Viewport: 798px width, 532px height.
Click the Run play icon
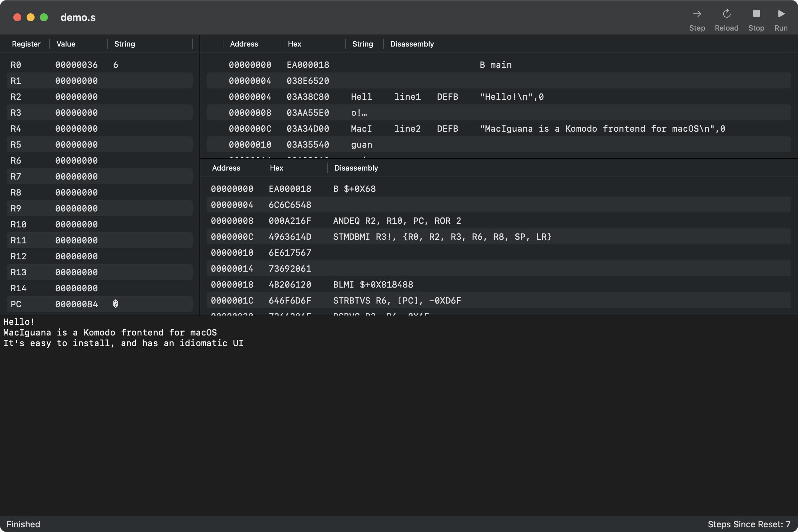point(781,14)
